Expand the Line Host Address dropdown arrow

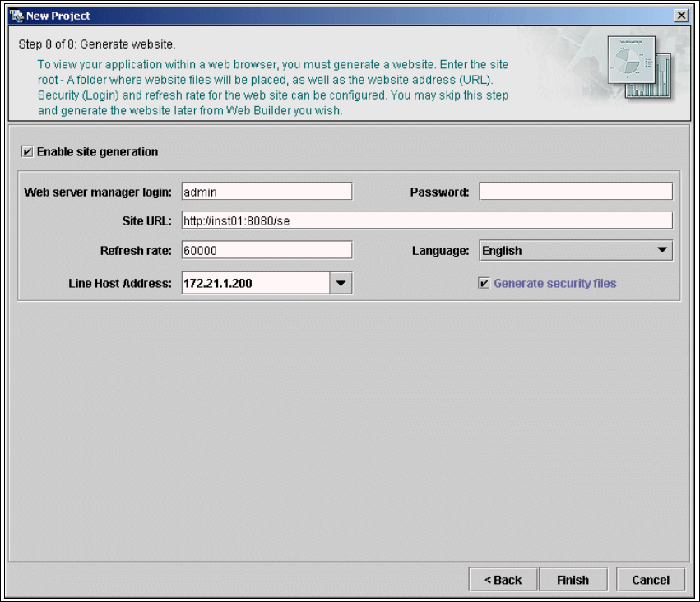point(341,283)
